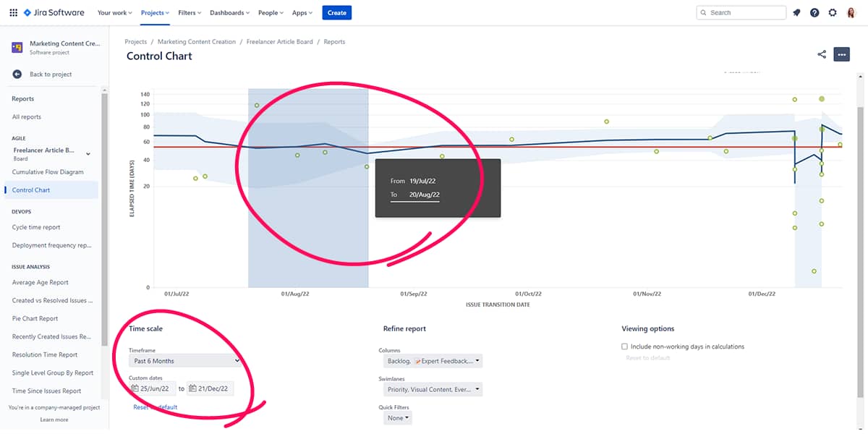
Task: Open Created vs Resolved Issues report
Action: click(x=51, y=300)
